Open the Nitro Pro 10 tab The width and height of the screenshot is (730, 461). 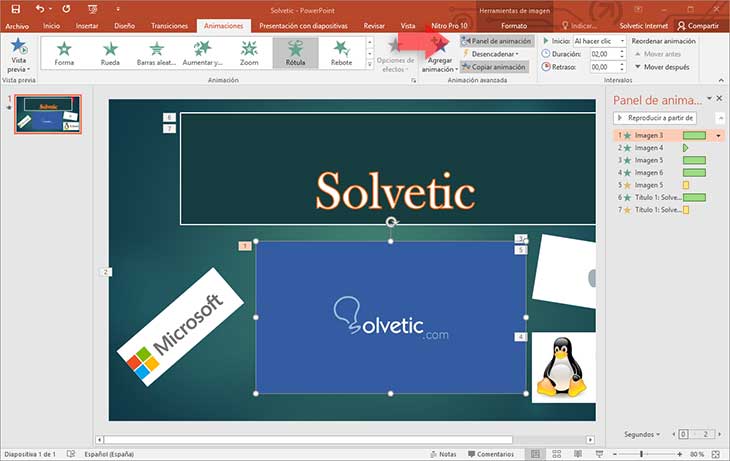(x=449, y=26)
